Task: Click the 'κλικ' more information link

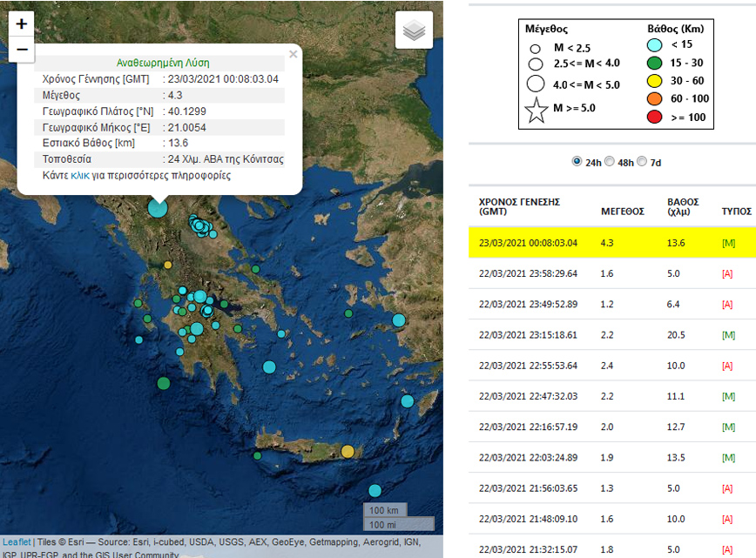Action: pyautogui.click(x=79, y=175)
